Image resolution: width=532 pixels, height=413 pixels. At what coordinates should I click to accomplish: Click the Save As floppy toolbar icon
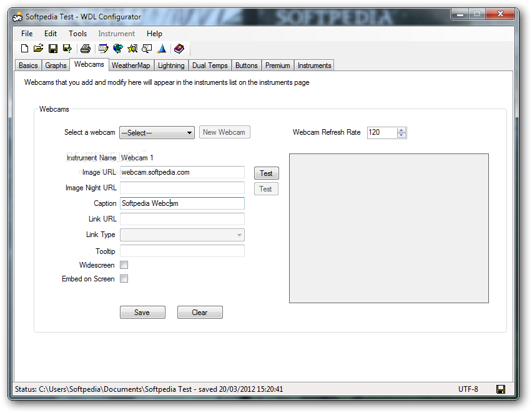point(67,49)
